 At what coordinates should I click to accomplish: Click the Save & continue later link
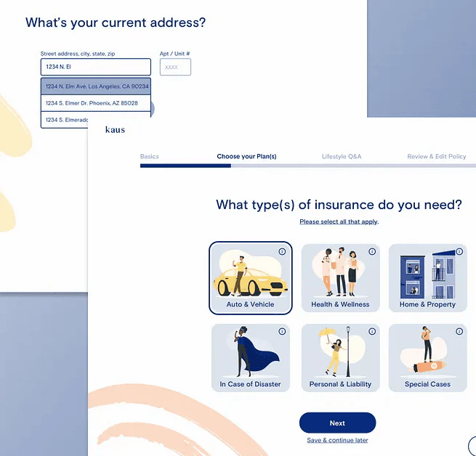pyautogui.click(x=337, y=440)
